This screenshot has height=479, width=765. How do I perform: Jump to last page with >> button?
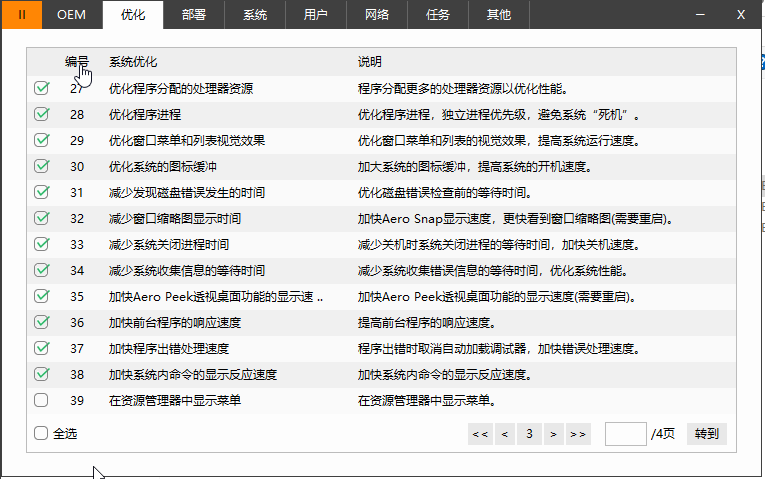click(577, 434)
